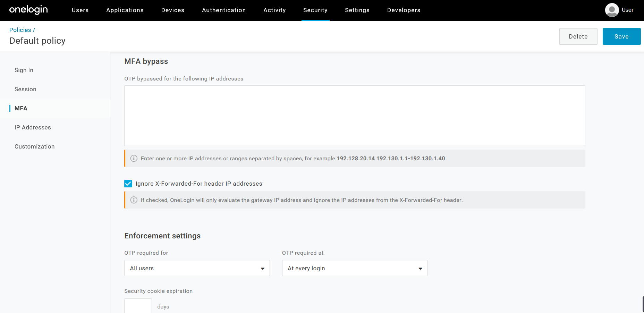Expand the OTP required at dropdown
644x313 pixels.
coord(355,268)
